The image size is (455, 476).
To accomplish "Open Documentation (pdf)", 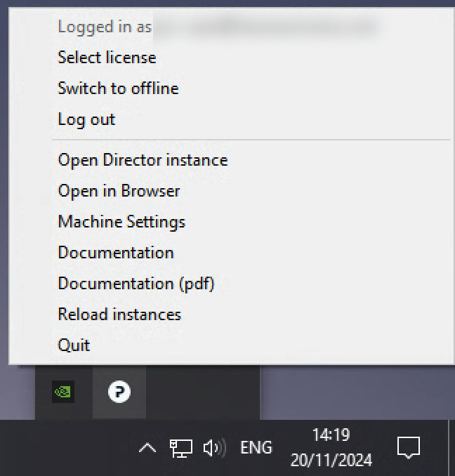I will coord(136,284).
